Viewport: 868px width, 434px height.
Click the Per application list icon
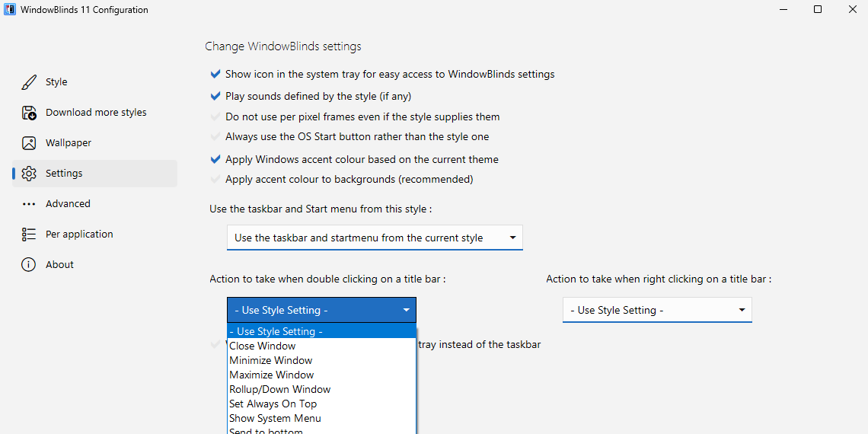(29, 235)
